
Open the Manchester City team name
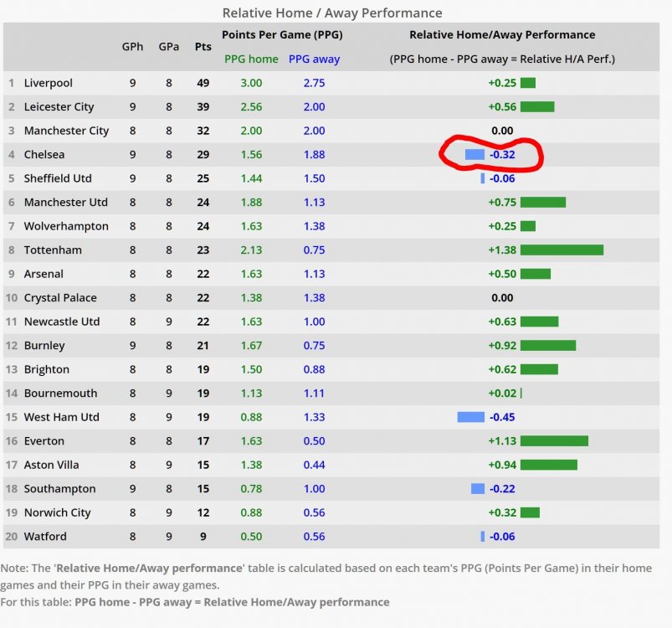point(66,131)
